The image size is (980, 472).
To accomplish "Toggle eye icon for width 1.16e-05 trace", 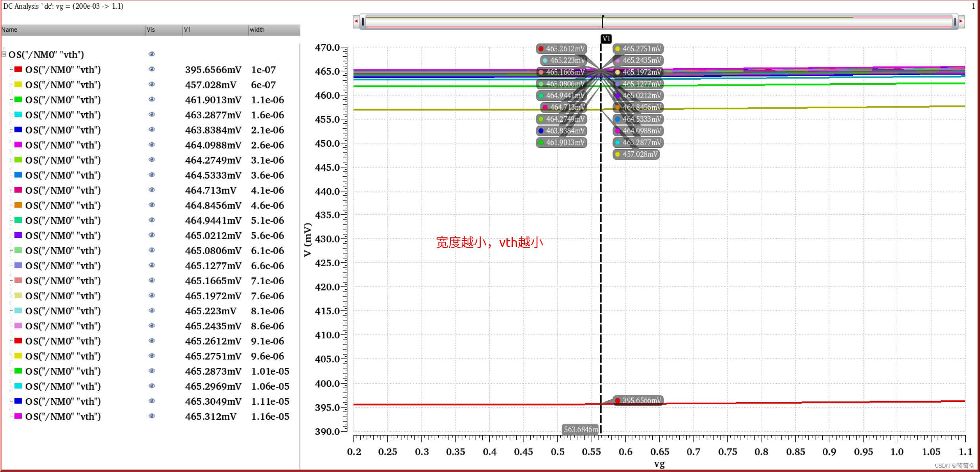I will [x=151, y=416].
